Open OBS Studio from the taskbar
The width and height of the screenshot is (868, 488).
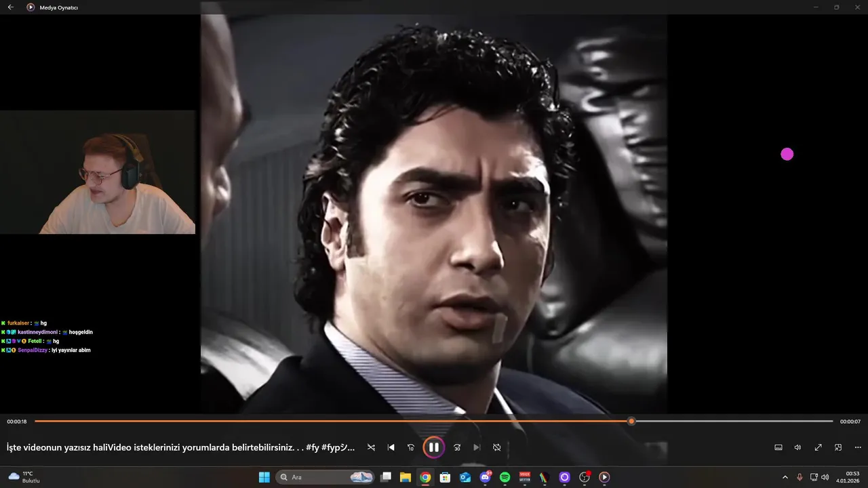(x=585, y=477)
